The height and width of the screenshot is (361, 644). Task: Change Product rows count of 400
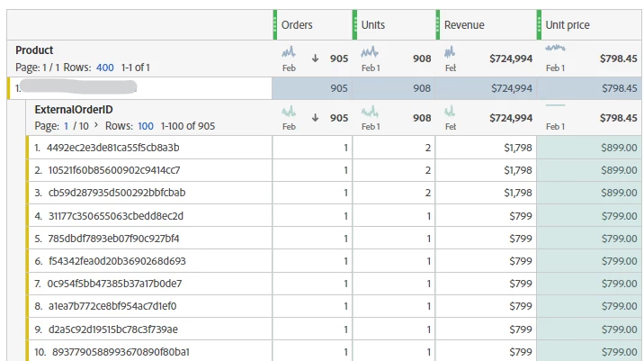click(x=104, y=68)
